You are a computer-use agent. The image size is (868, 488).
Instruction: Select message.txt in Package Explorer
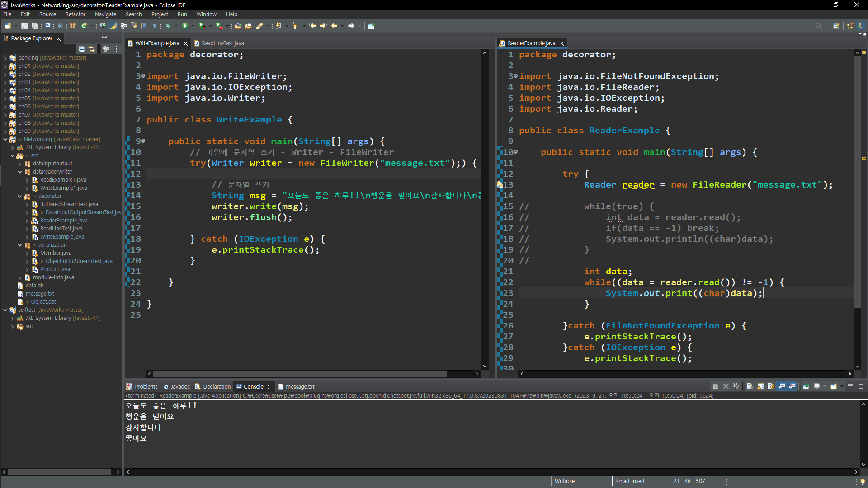point(40,294)
